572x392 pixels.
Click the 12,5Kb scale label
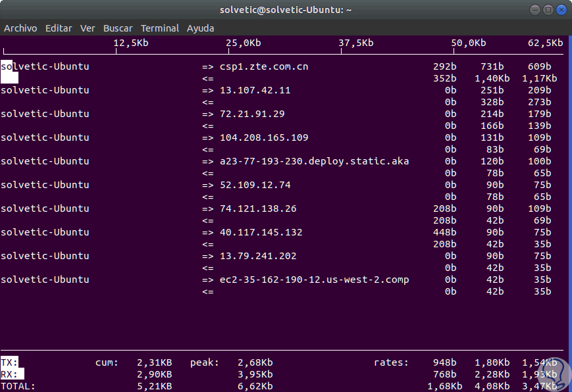(131, 43)
